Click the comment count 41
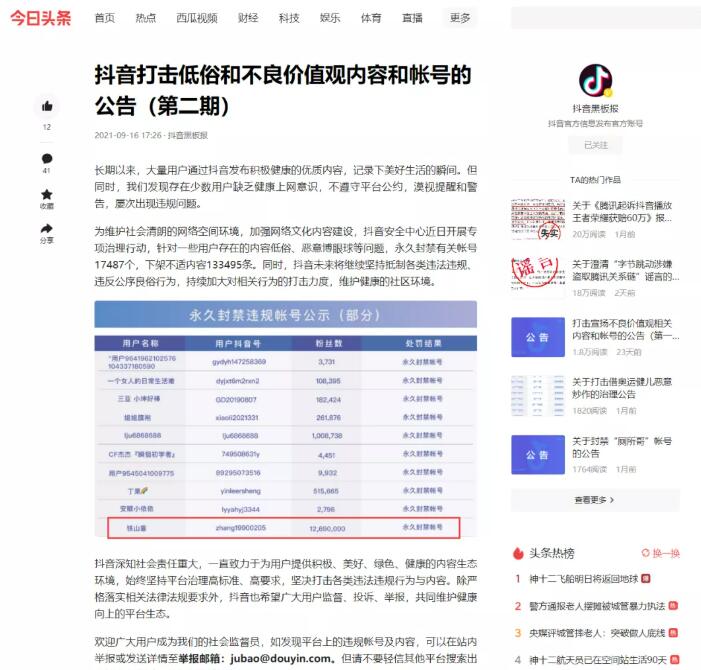 46,171
